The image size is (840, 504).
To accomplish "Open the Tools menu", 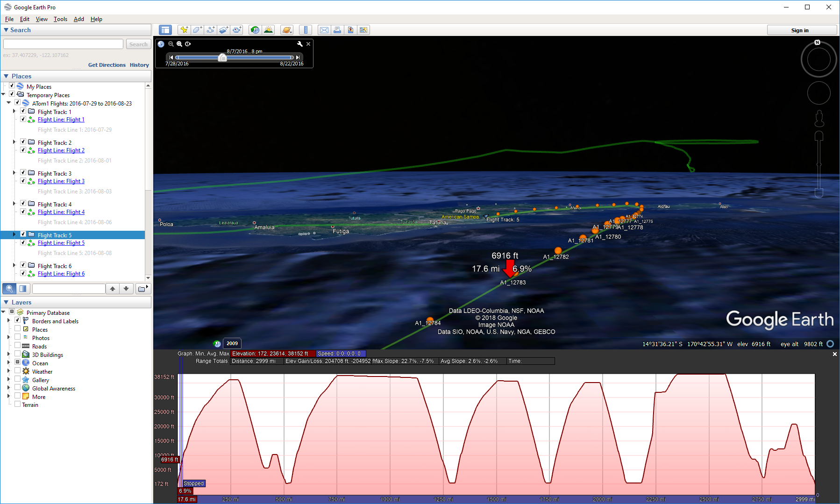I will [x=60, y=19].
